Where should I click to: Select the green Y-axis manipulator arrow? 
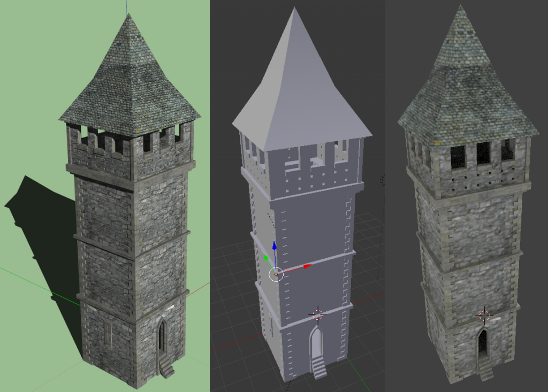(266, 258)
